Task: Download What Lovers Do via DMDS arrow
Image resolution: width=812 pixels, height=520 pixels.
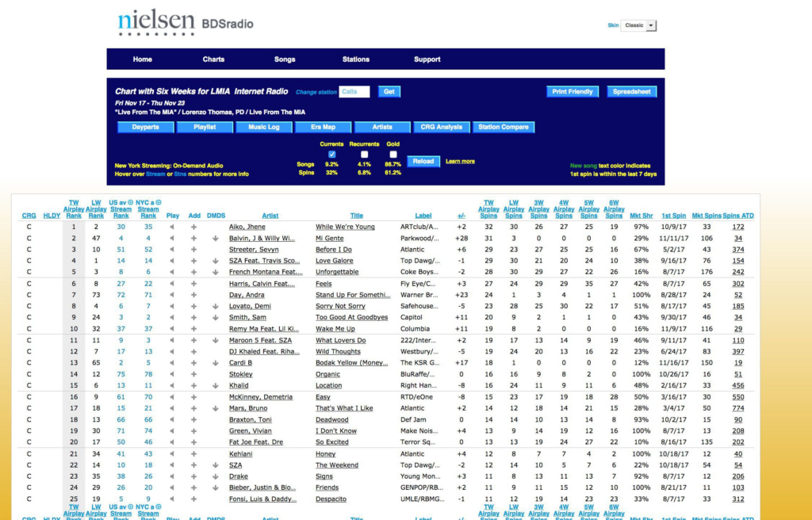Action: [216, 341]
